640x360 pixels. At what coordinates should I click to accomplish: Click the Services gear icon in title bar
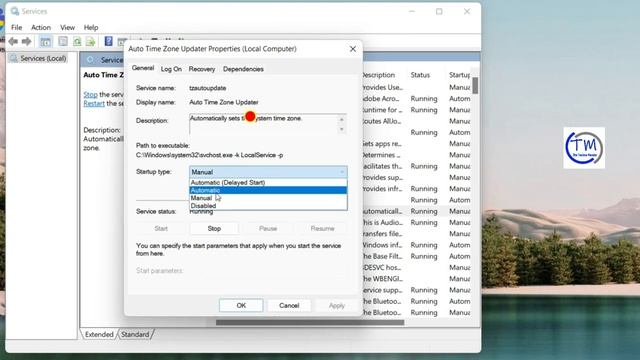pos(15,11)
